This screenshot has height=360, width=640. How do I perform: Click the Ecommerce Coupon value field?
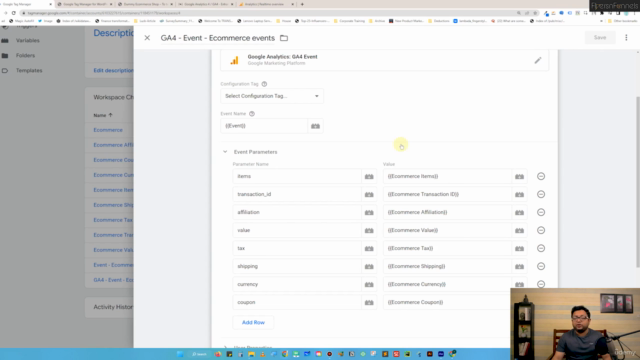pyautogui.click(x=447, y=302)
